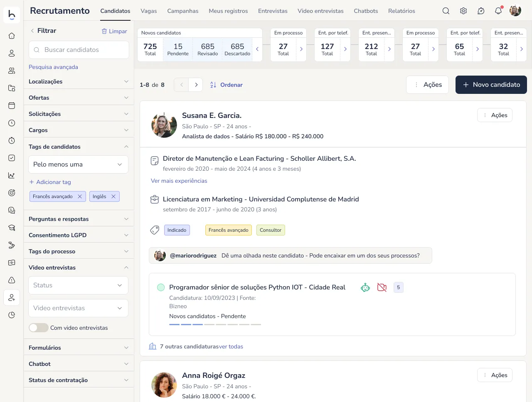The height and width of the screenshot is (402, 532).
Task: Remove the Francês avançado tag filter
Action: point(80,196)
